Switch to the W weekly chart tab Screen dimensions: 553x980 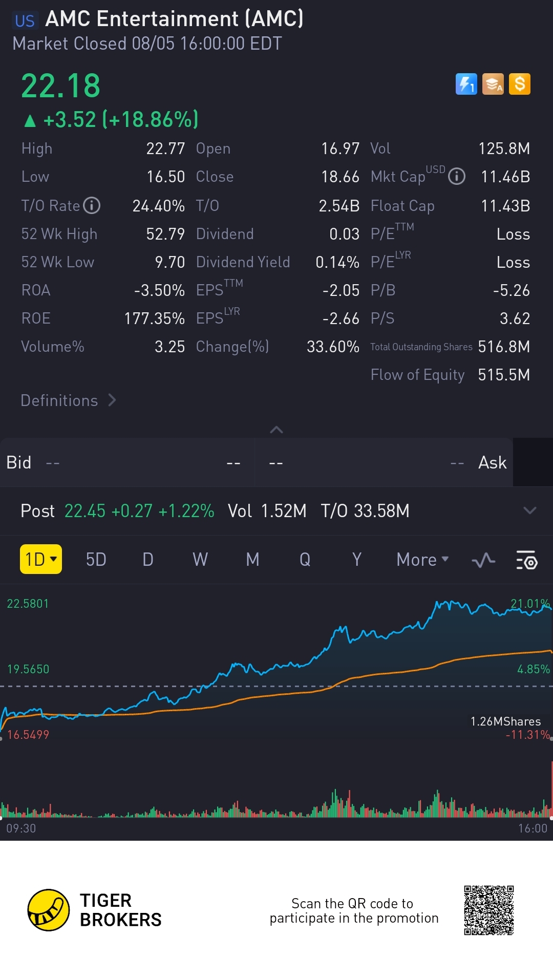pyautogui.click(x=200, y=560)
